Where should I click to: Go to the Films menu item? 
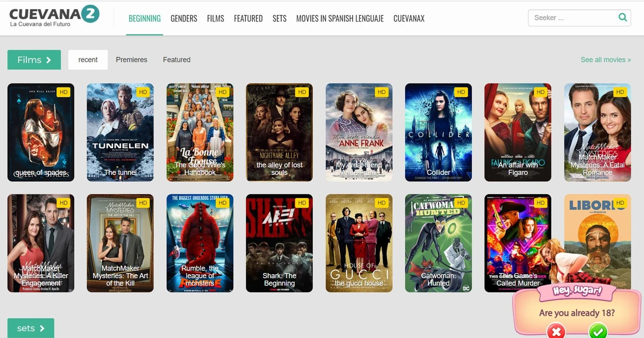pyautogui.click(x=216, y=18)
